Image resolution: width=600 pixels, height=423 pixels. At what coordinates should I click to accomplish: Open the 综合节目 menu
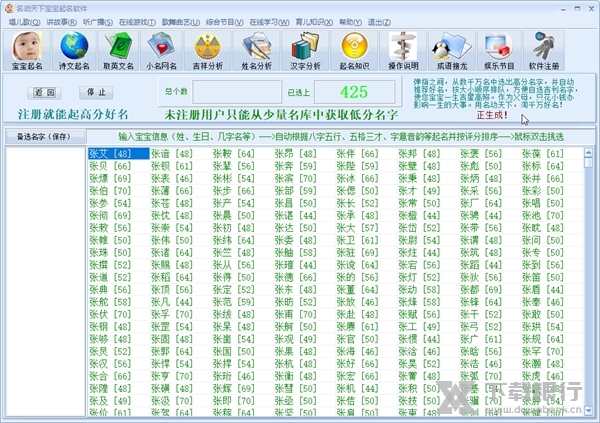[225, 22]
